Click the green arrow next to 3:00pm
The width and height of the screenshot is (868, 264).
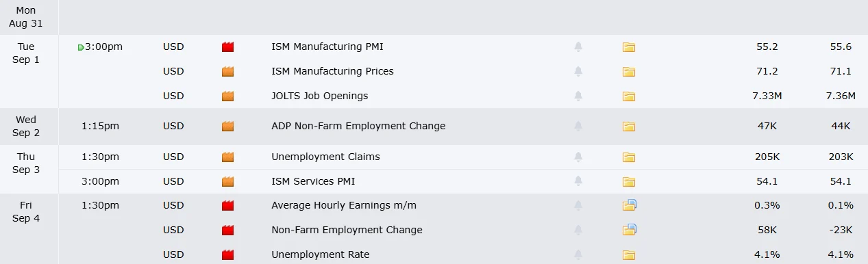[x=81, y=47]
